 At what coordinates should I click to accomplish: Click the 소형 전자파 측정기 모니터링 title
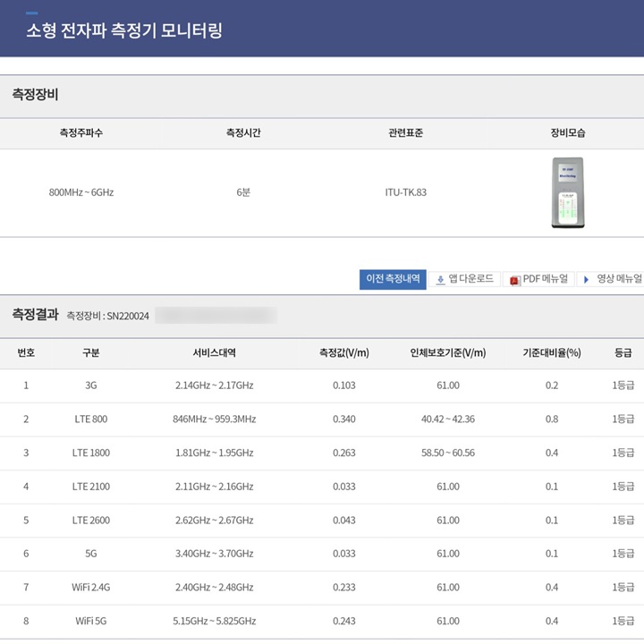tap(124, 30)
